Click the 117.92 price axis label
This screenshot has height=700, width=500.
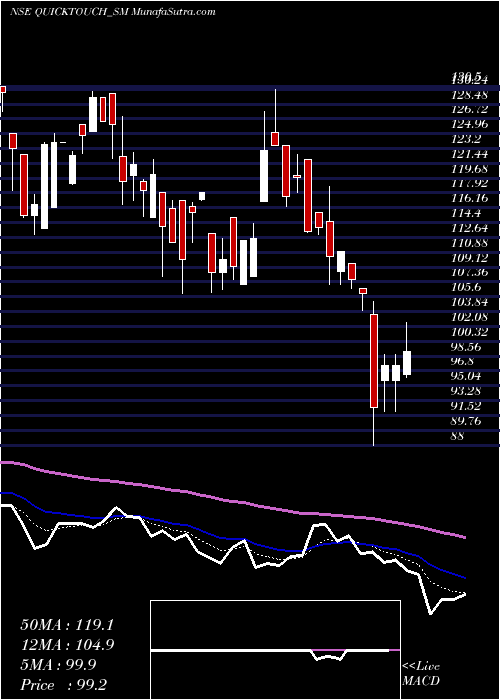click(x=470, y=183)
